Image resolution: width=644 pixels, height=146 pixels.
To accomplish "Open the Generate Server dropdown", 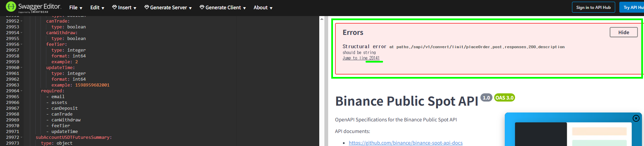I will (168, 8).
